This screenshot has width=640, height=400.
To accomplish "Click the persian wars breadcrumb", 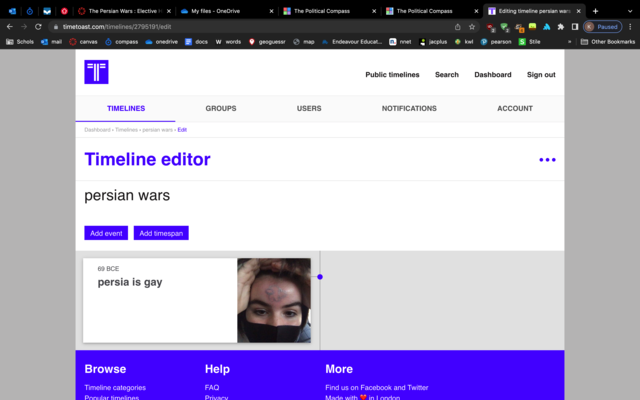I will [157, 130].
